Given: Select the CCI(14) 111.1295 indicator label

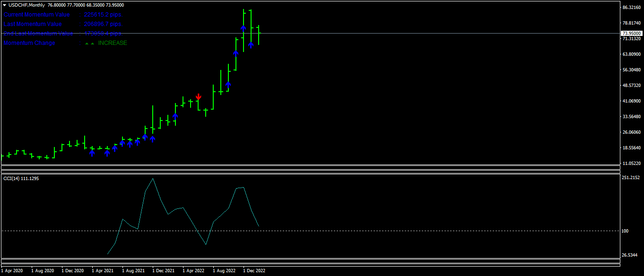Looking at the screenshot, I should point(21,178).
